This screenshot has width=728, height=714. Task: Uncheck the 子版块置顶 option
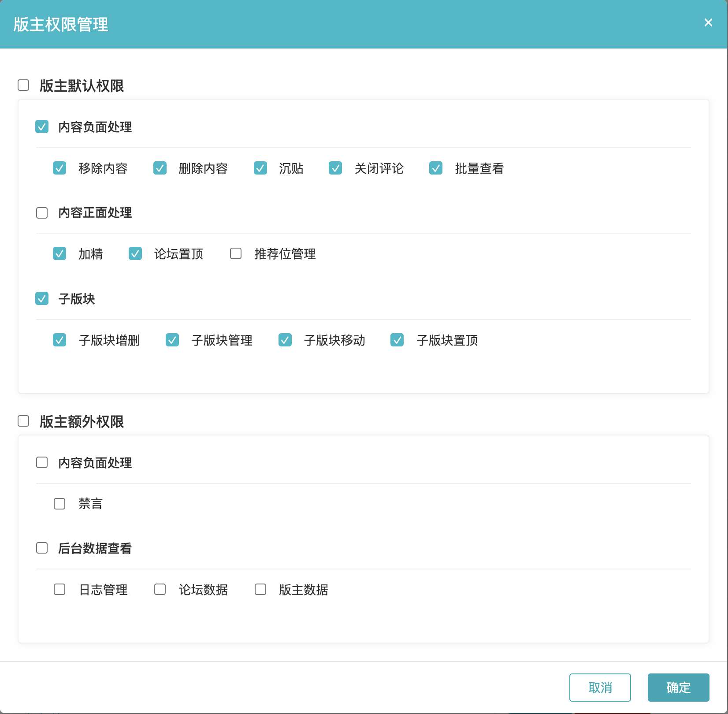click(x=397, y=340)
